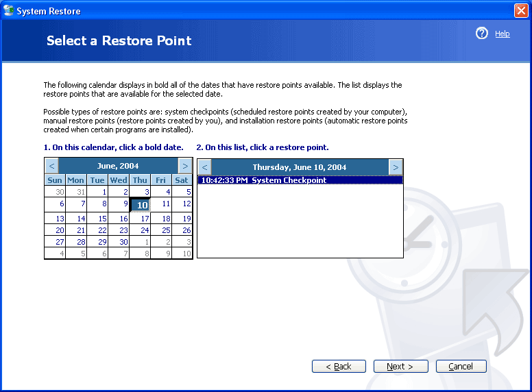Pick June 14 on the calendar
Screen dimensions: 532x392
coord(76,219)
